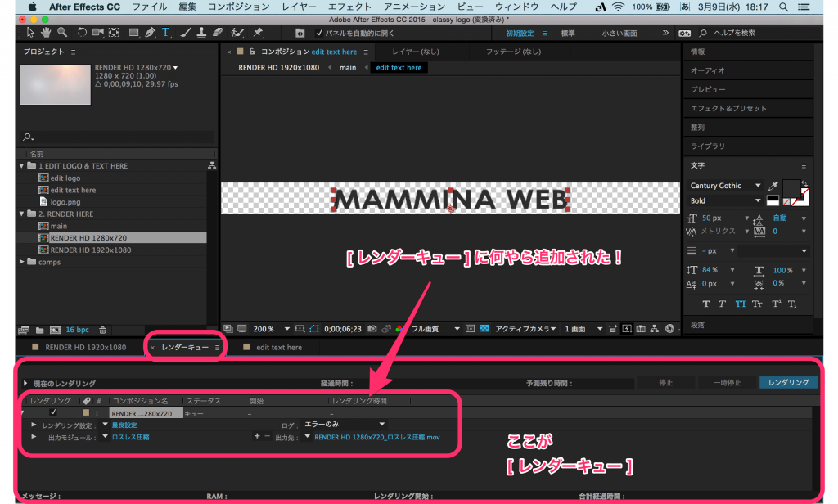This screenshot has height=504, width=838.
Task: Open Bold font style dropdown
Action: click(x=724, y=200)
